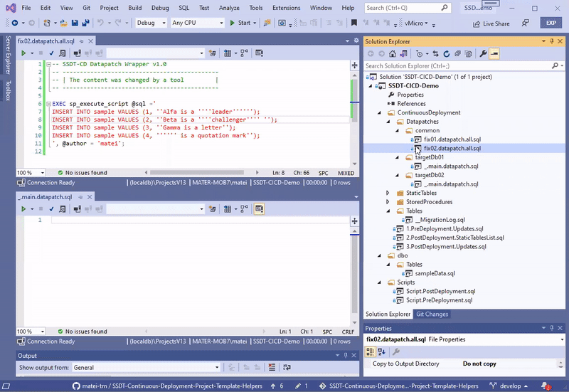The image size is (569, 392).
Task: Click the Home icon in Solution Explorer
Action: (x=393, y=54)
